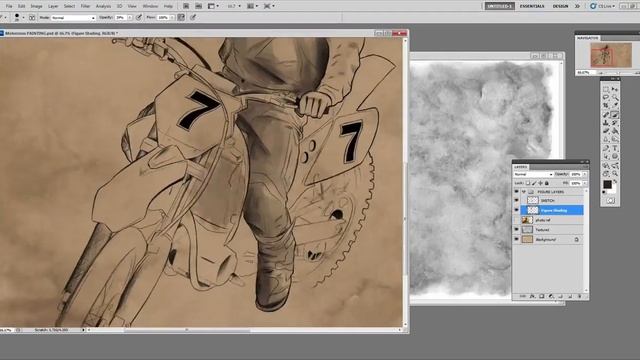
Task: Select the Blur tool
Action: click(x=606, y=140)
